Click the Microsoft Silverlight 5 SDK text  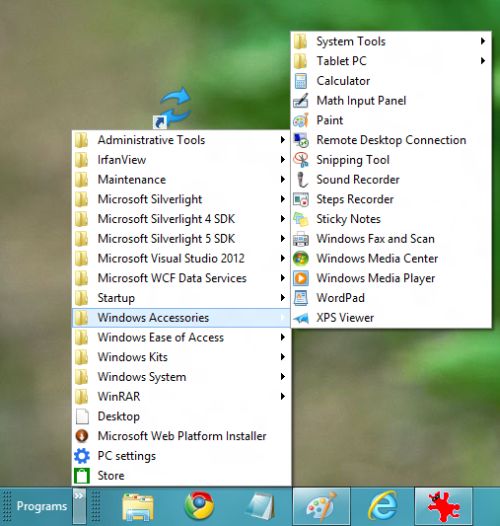(166, 239)
